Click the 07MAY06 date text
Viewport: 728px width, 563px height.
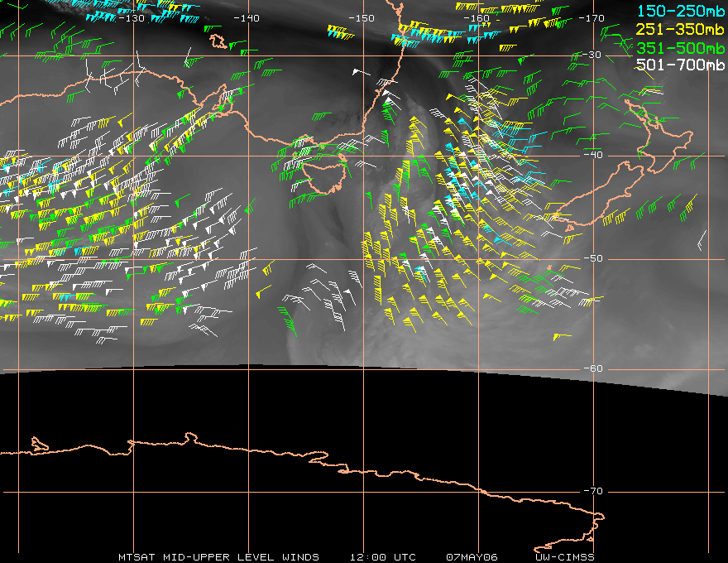[472, 557]
